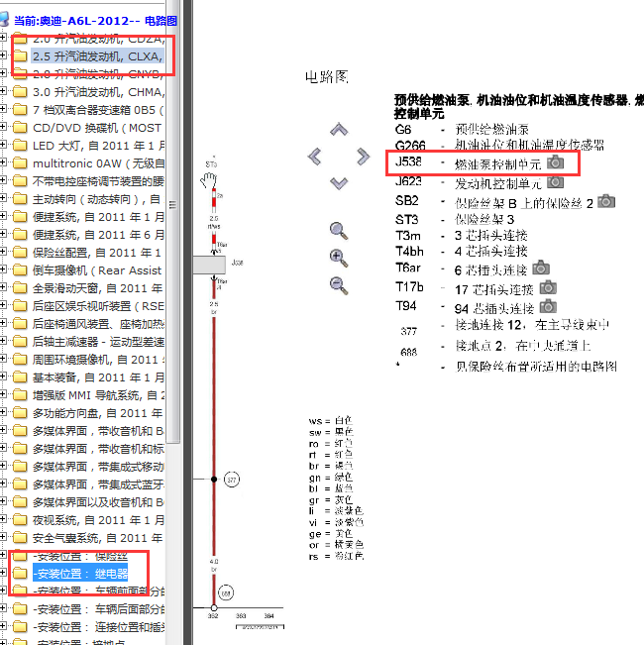The height and width of the screenshot is (645, 644).
Task: Open camera photo for T94 94 芯插头连接
Action: [x=548, y=306]
